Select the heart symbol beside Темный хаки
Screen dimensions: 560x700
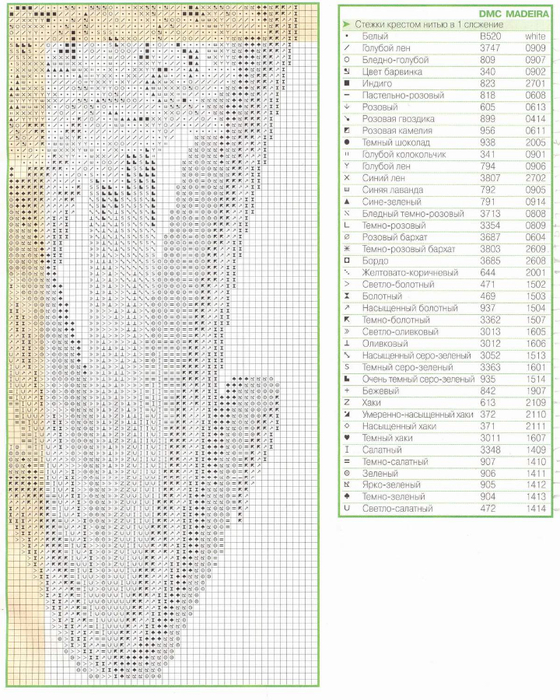[347, 438]
